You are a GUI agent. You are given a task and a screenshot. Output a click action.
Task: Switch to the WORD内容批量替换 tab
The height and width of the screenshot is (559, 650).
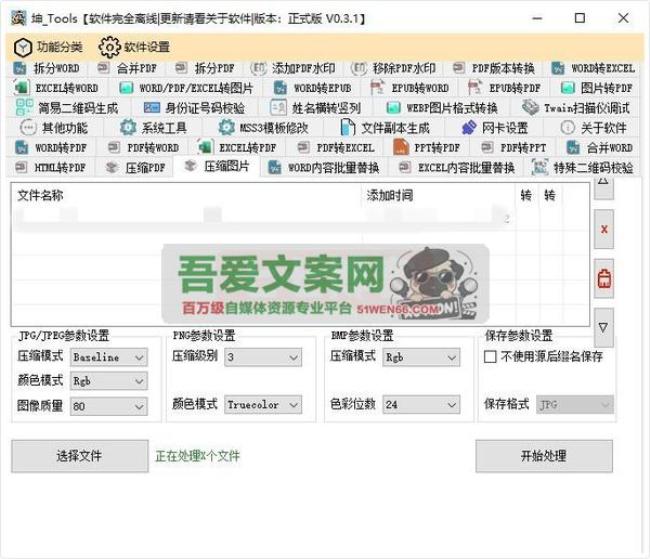point(324,168)
